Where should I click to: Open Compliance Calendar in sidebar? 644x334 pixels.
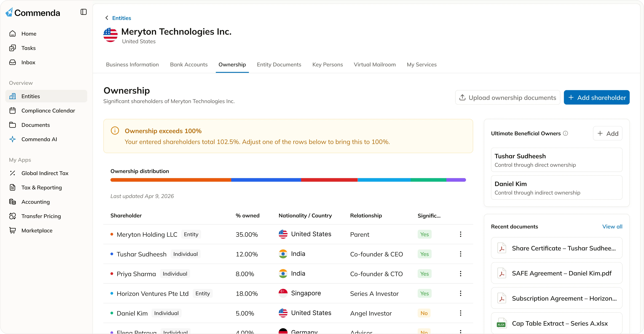tap(46, 110)
